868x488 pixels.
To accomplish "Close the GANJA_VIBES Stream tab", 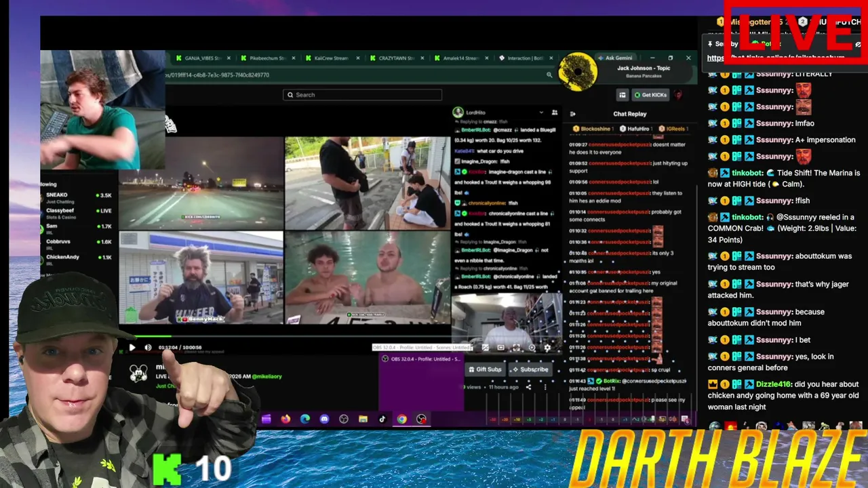I will 229,58.
